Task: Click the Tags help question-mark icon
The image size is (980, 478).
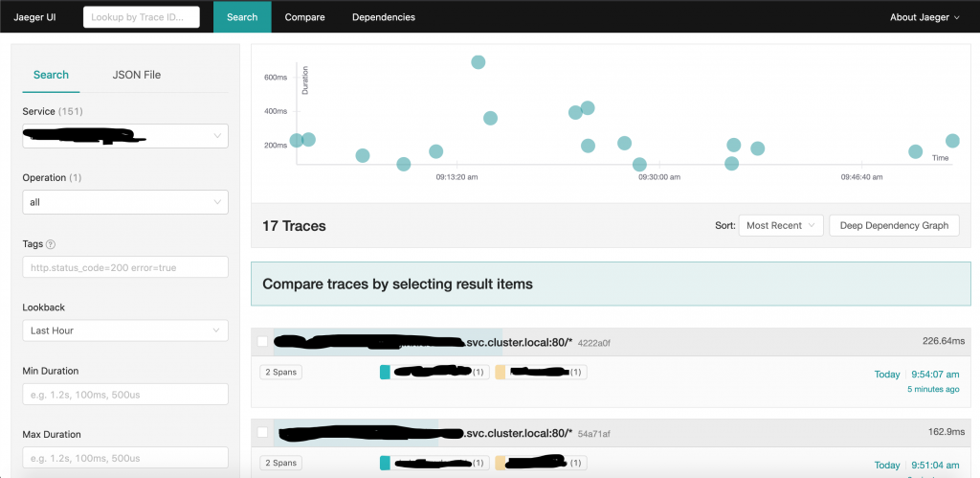Action: click(52, 244)
